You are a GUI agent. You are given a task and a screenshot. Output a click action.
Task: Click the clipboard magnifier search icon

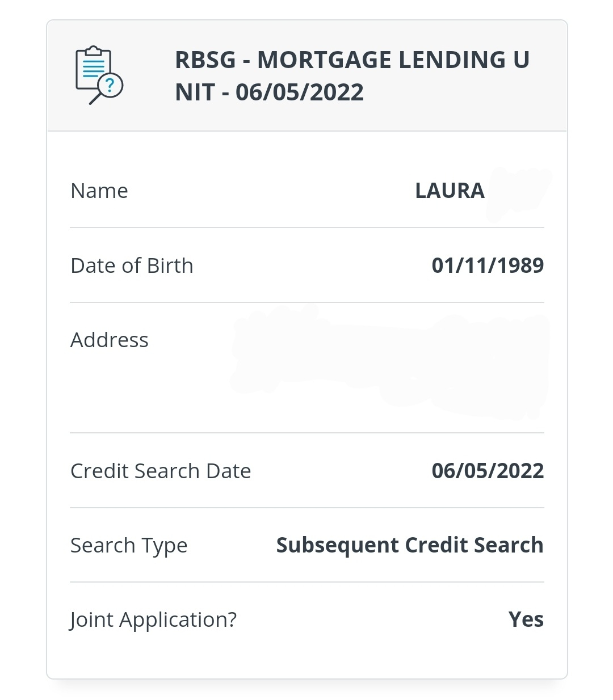99,75
